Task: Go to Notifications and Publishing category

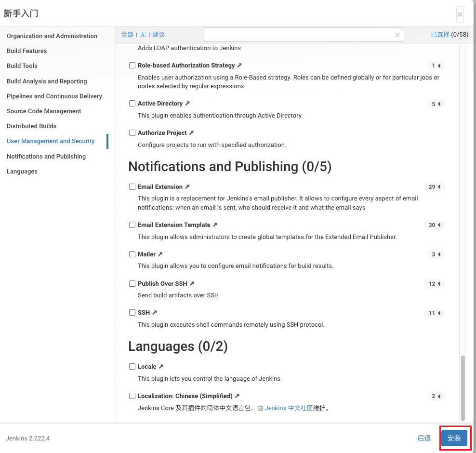Action: [x=46, y=156]
